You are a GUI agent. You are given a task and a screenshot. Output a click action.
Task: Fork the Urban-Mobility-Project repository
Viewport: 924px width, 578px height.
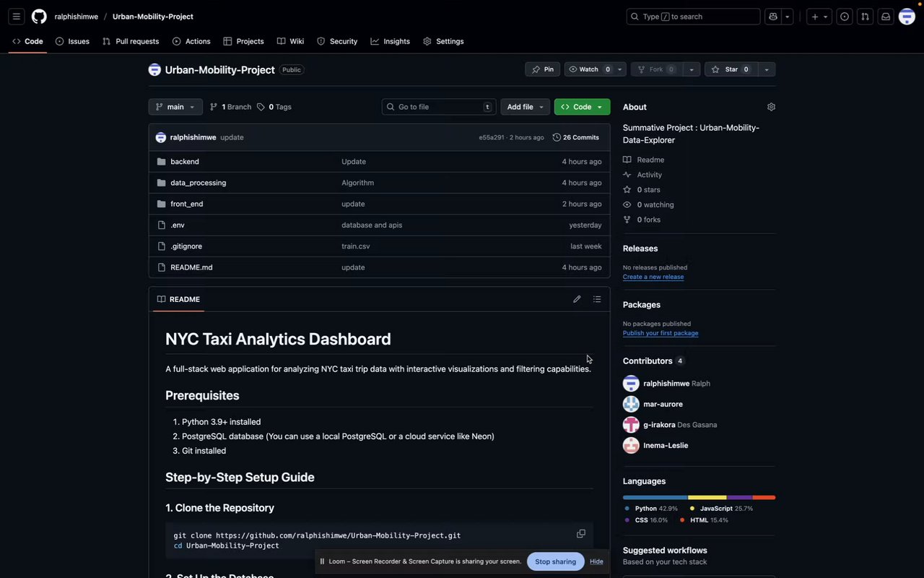[x=656, y=69]
